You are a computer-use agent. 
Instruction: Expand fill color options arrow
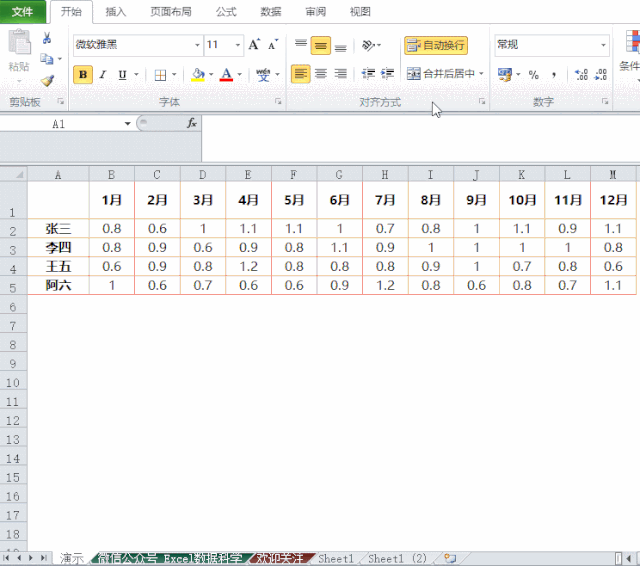(211, 75)
